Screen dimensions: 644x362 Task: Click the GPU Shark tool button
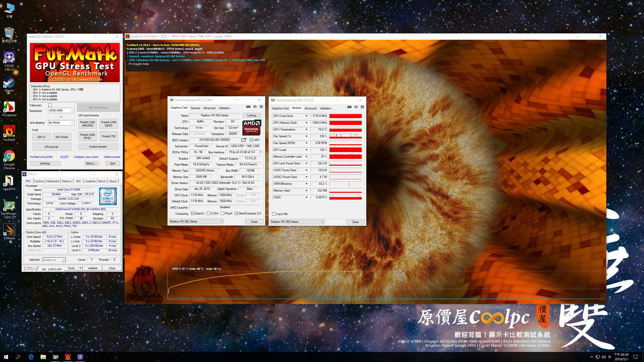tap(62, 137)
